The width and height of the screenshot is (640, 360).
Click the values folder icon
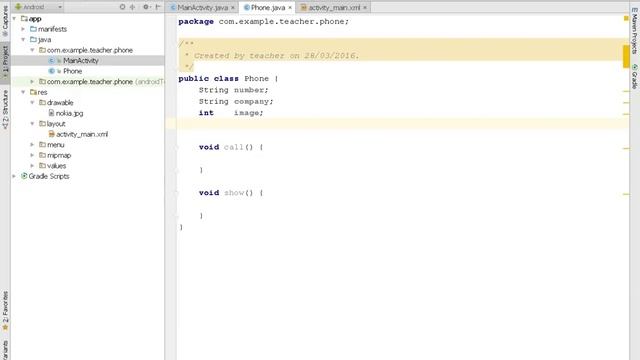[x=42, y=166]
